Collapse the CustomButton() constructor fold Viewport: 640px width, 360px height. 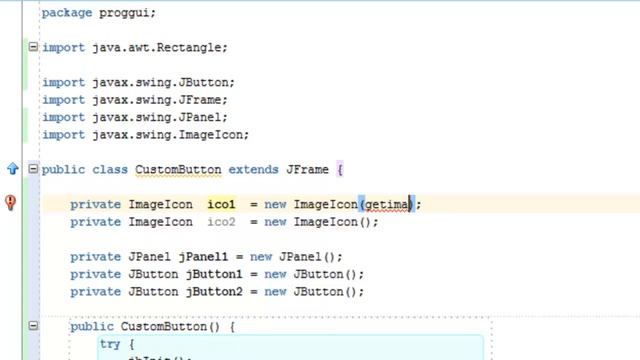click(x=33, y=325)
